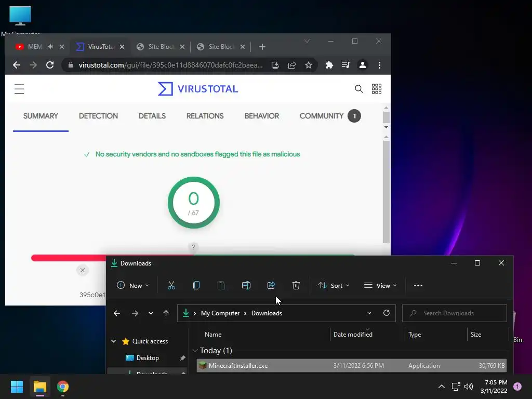532x399 pixels.
Task: Sort by Date modified column header
Action: coord(353,335)
